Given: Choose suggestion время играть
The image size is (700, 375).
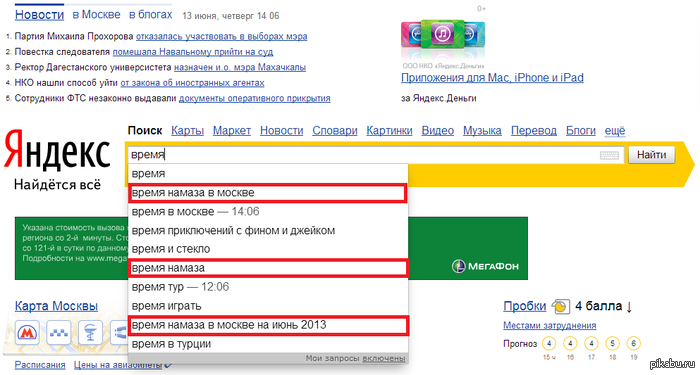Looking at the screenshot, I should [268, 306].
